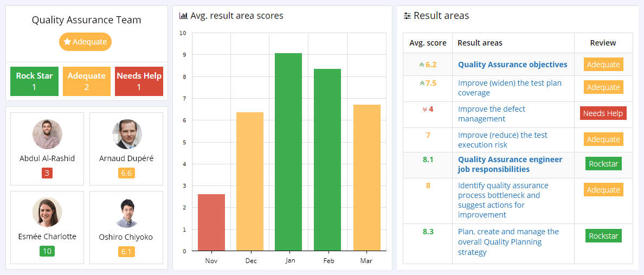Viewport: 644px width, 275px height.
Task: Click the sliders icon next to Result areas
Action: click(408, 16)
